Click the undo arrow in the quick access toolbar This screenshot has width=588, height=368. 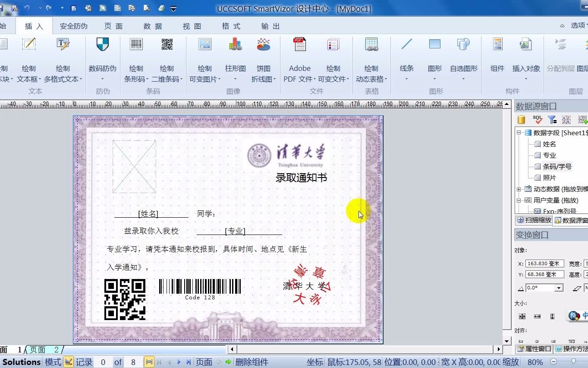point(27,8)
